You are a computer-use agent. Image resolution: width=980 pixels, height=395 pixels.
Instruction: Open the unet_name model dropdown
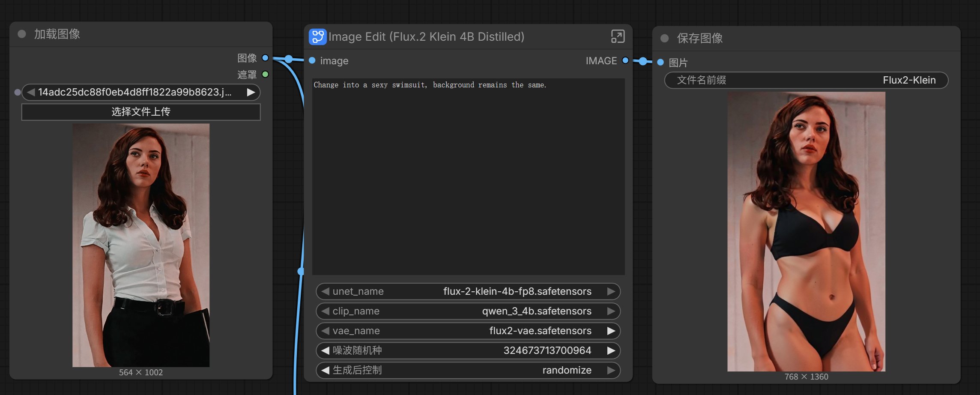pos(468,291)
